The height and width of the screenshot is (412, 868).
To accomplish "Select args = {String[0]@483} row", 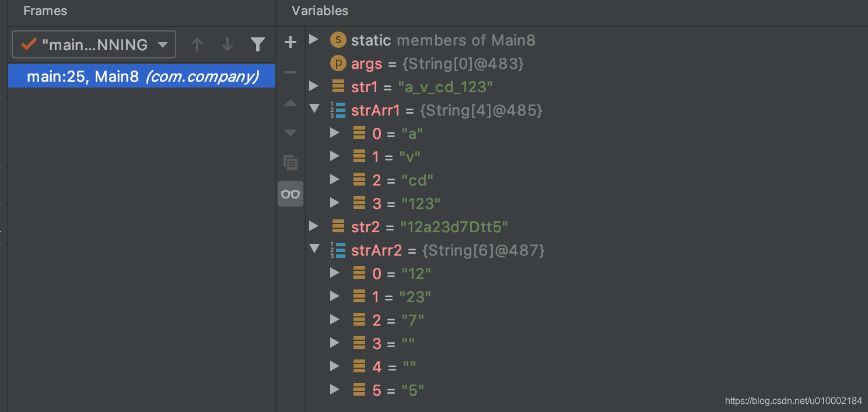I will click(x=586, y=64).
